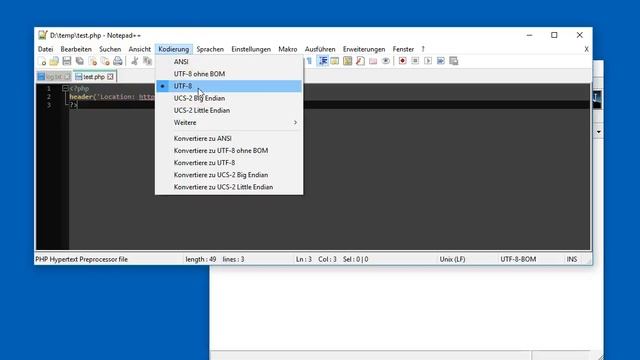Screen dimensions: 640x360
Task: Select UTF-8 ohne BOM encoding
Action: tap(229, 74)
